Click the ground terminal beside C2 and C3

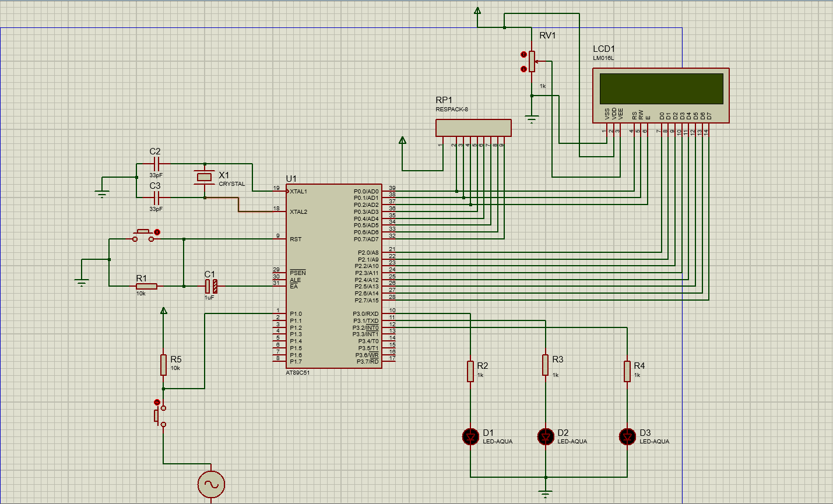tap(103, 193)
